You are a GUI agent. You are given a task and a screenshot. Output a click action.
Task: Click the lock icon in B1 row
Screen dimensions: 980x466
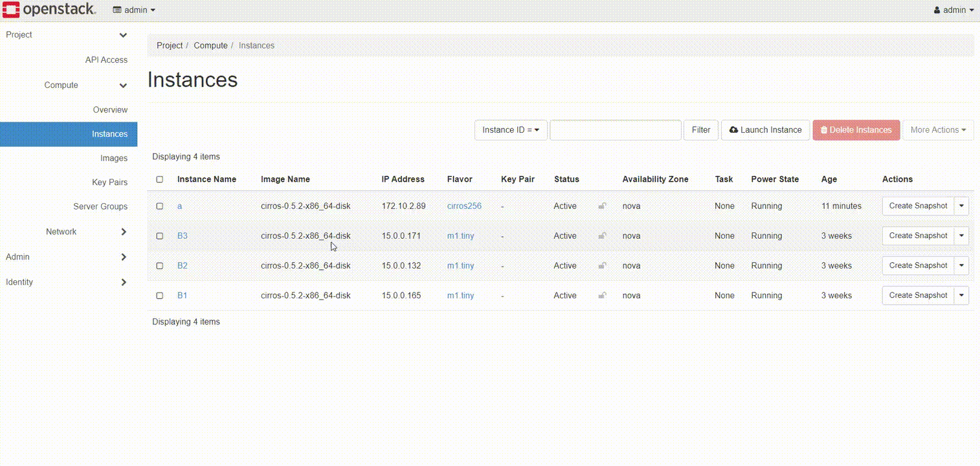click(602, 296)
